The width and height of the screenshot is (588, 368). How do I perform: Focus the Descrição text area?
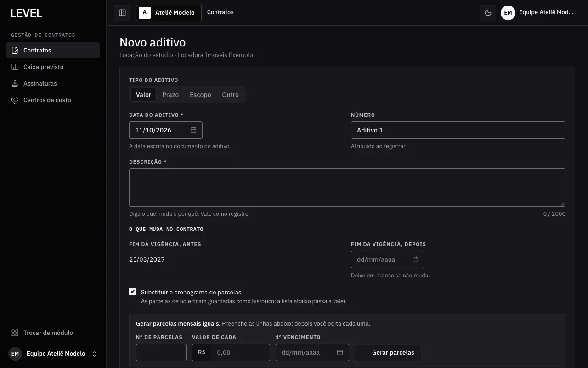click(x=347, y=187)
